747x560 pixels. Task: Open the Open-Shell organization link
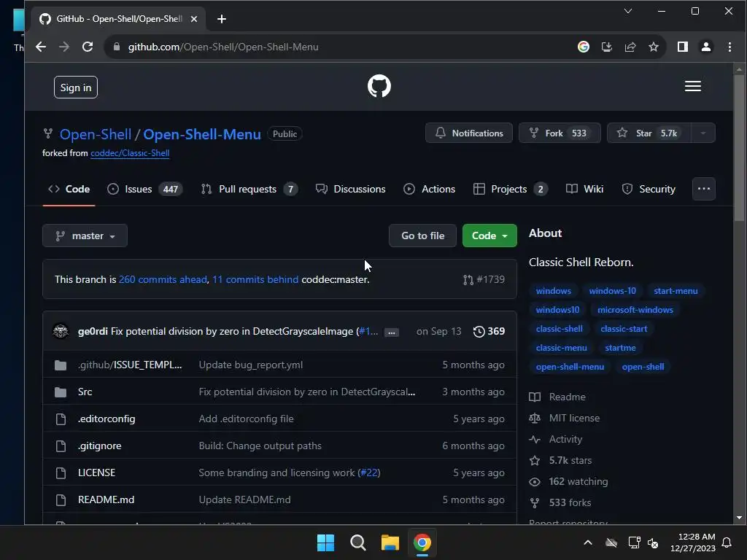click(96, 134)
